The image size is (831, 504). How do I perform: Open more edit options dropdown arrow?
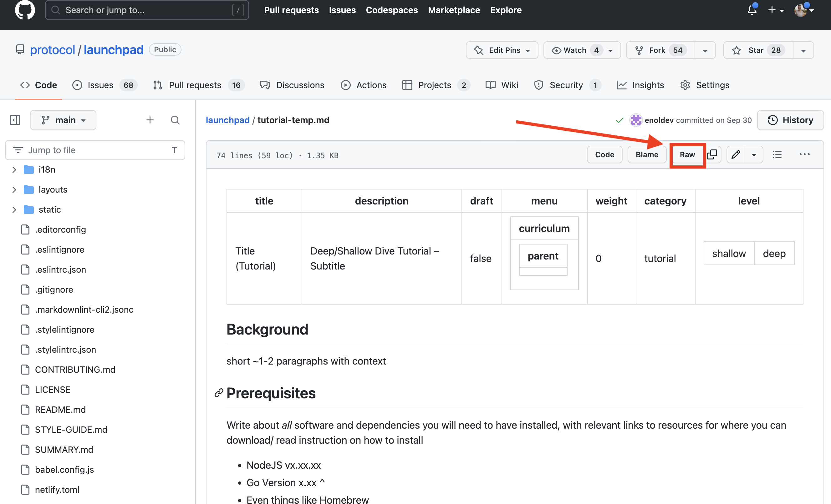pos(754,154)
